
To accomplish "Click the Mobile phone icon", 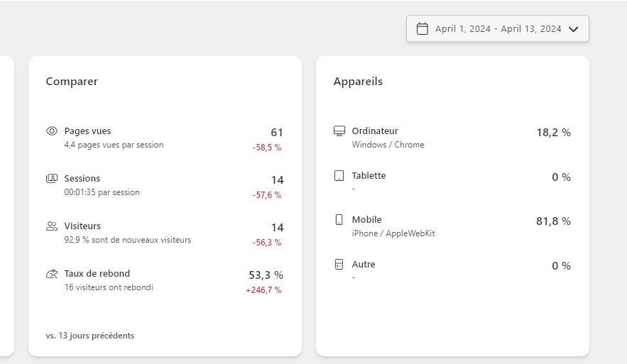I will pos(339,220).
